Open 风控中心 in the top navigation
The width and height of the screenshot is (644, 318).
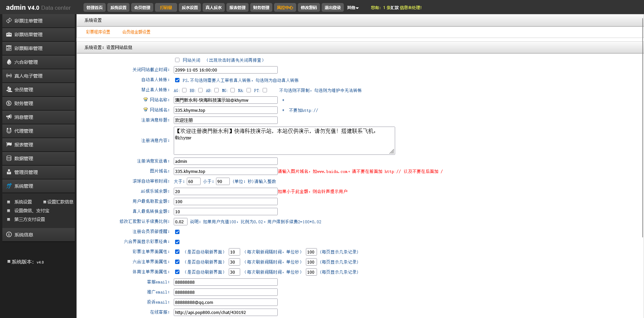tap(285, 8)
